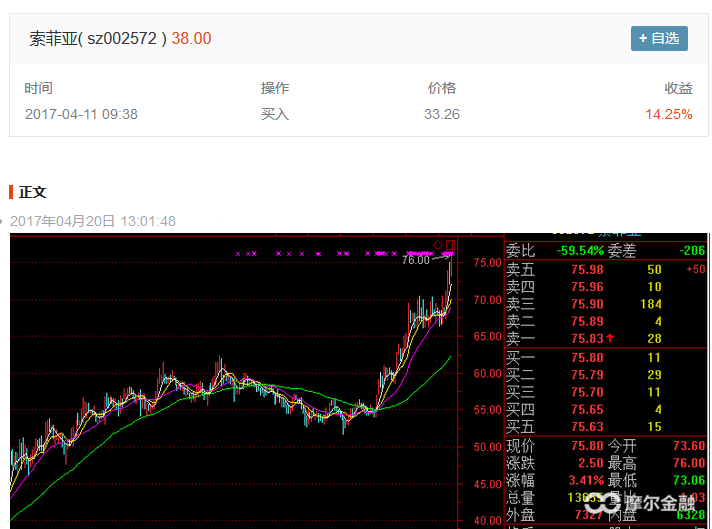Screen dimensions: 712x529
Task: Click the red rectangle marker at chart top
Action: (x=451, y=244)
